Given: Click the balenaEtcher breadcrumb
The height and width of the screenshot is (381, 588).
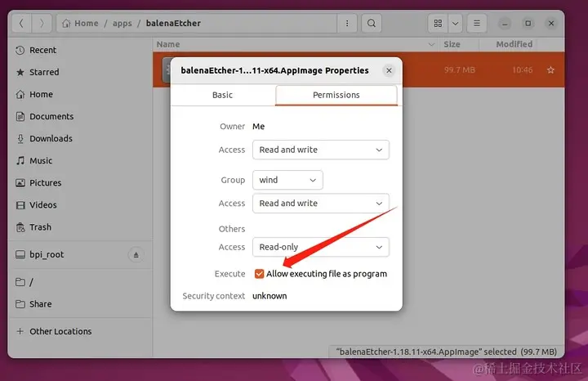Looking at the screenshot, I should 173,23.
